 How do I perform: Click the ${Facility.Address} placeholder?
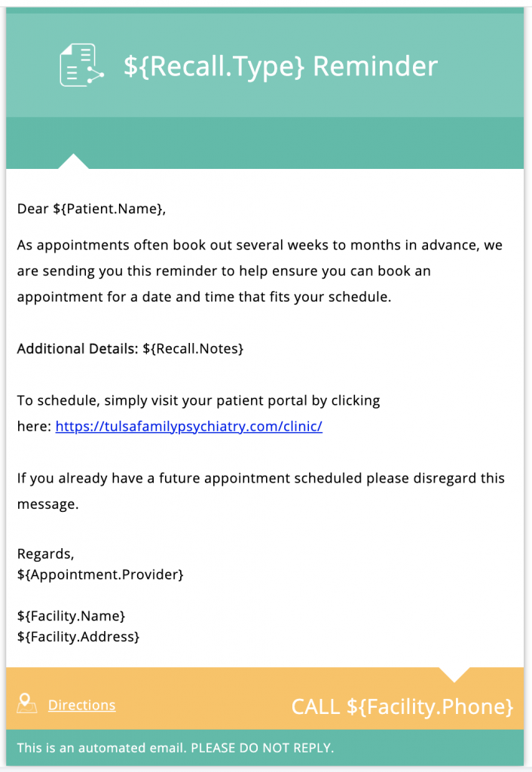pyautogui.click(x=78, y=636)
